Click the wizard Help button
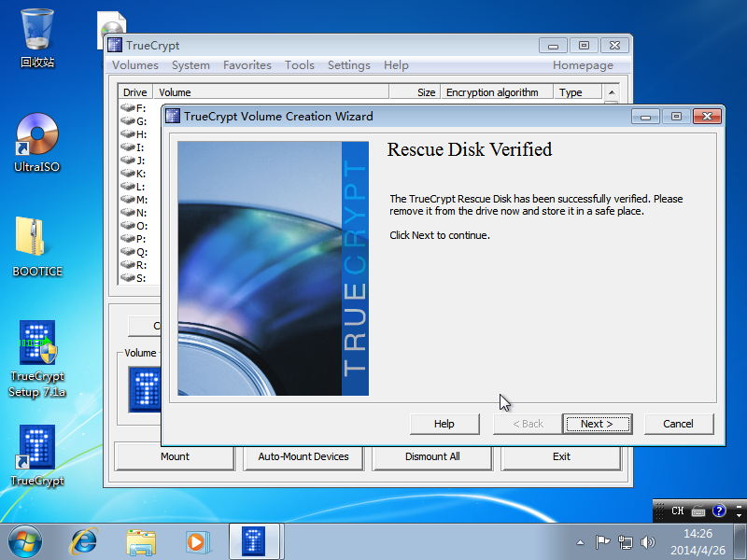The width and height of the screenshot is (747, 560). (444, 424)
